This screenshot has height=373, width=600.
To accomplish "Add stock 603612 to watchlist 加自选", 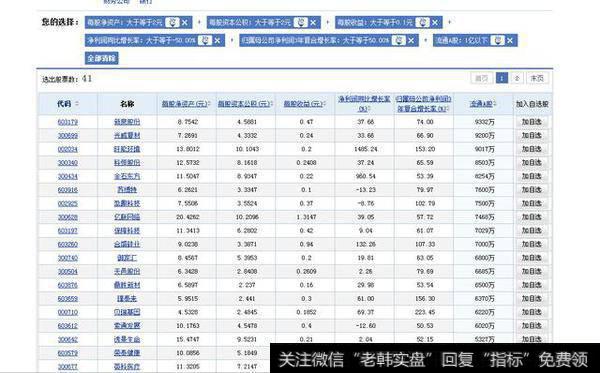I will (532, 326).
